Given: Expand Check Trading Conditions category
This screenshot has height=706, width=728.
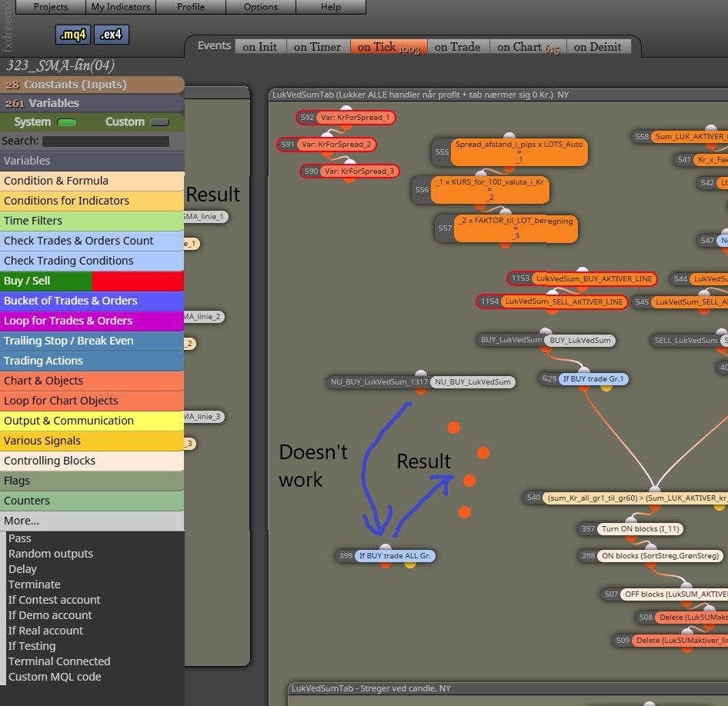Looking at the screenshot, I should pyautogui.click(x=92, y=261).
